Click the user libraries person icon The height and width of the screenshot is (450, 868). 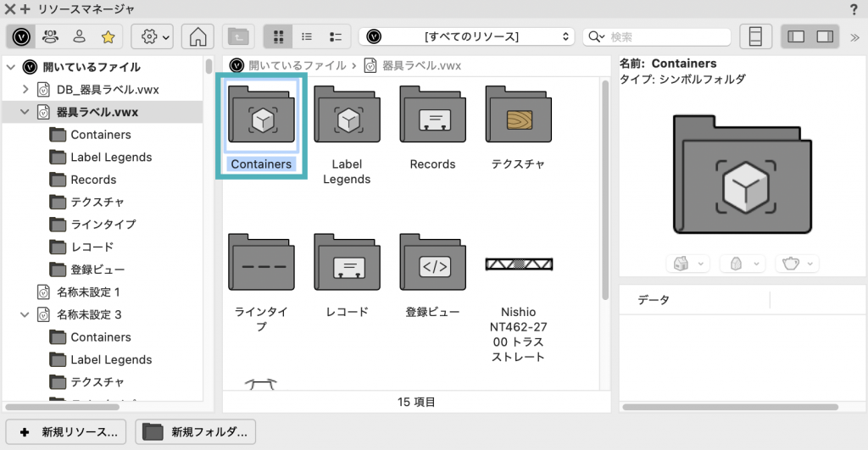pos(79,36)
